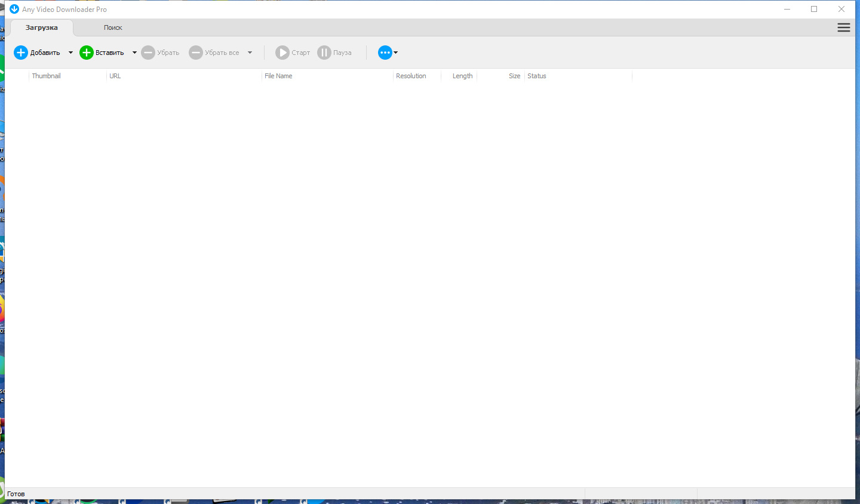Sort by the Status column header
Screen dimensions: 860x504
click(578, 76)
